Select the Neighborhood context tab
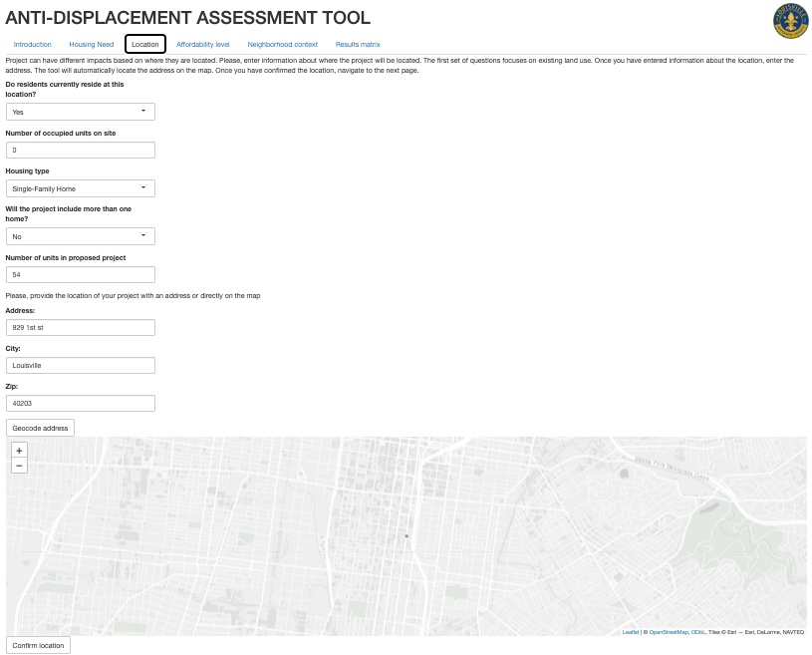This screenshot has width=812, height=655. pyautogui.click(x=282, y=45)
